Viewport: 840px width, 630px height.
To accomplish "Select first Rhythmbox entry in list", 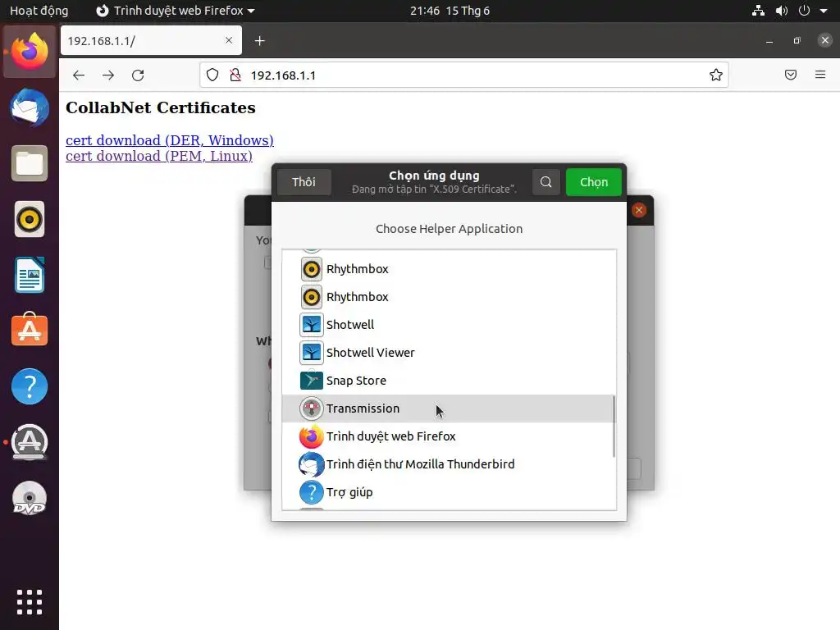I will 449,269.
